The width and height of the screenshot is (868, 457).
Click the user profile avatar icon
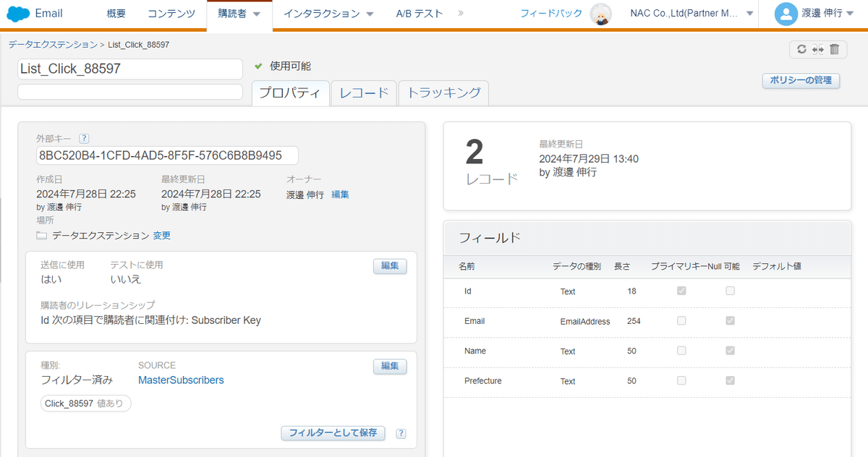coord(786,14)
